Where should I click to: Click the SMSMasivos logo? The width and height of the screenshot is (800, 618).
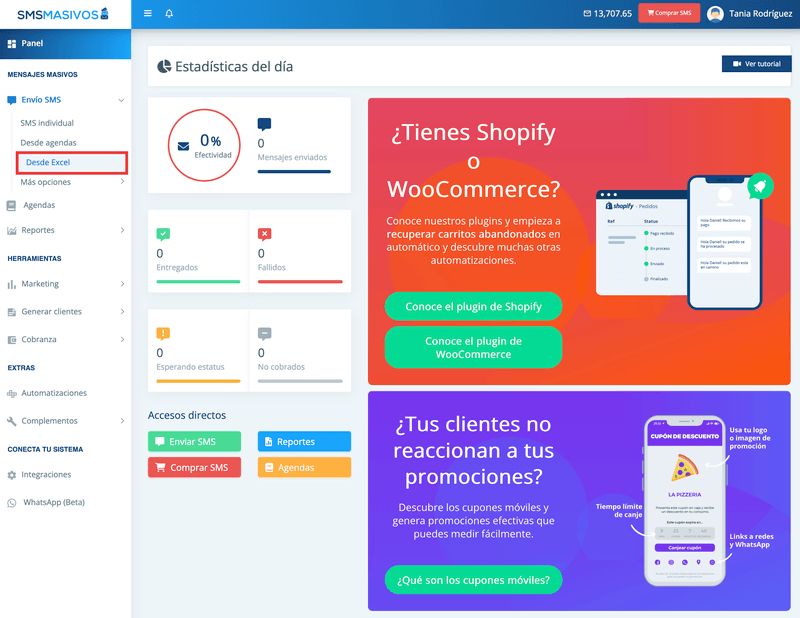coord(63,14)
